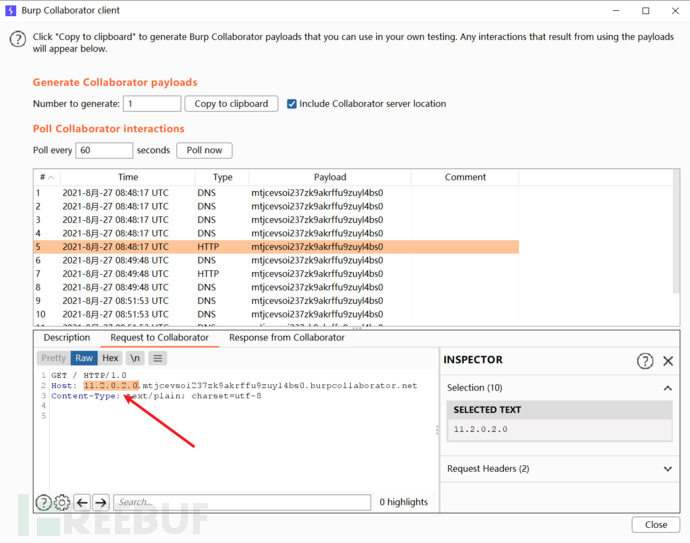Viewport: 690px width, 543px height.
Task: Click the Burp Suite window title icon
Action: click(11, 11)
